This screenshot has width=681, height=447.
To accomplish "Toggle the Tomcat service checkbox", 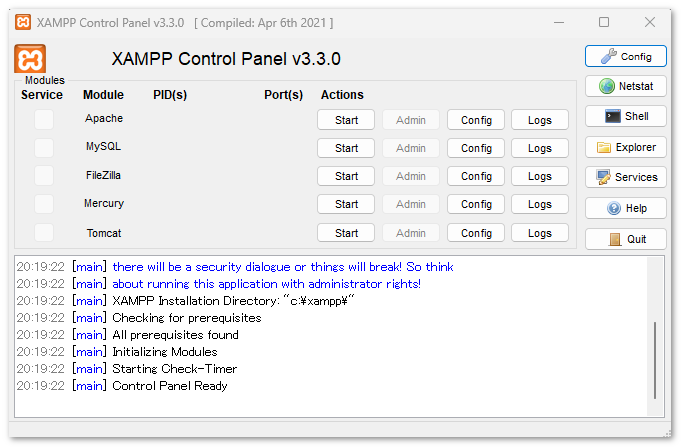I will (44, 232).
